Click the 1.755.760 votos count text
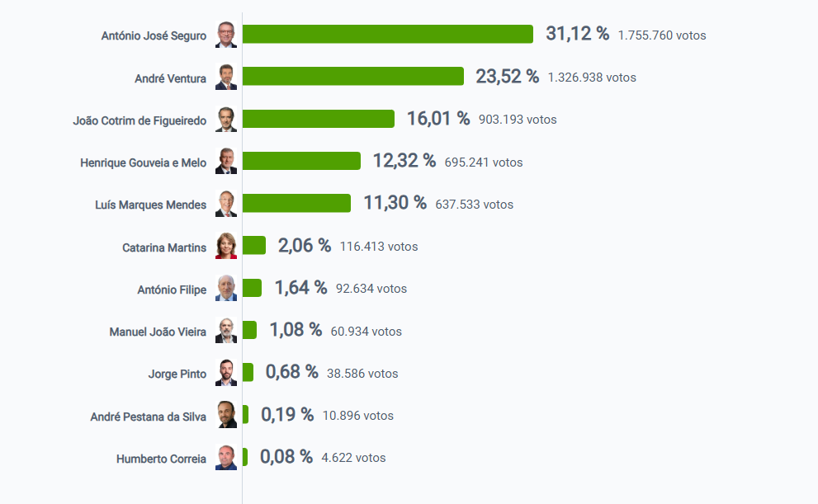Viewport: 818px width, 504px height. coord(662,35)
